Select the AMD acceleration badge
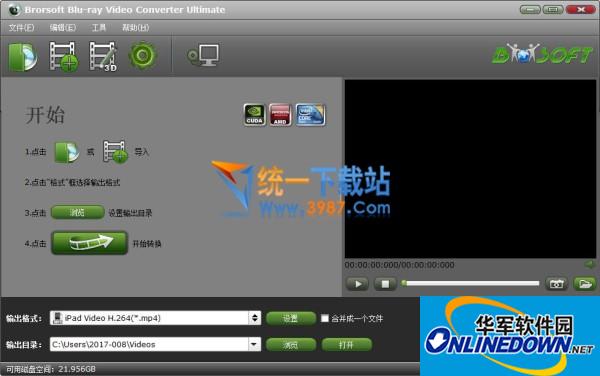The width and height of the screenshot is (600, 376). 280,115
